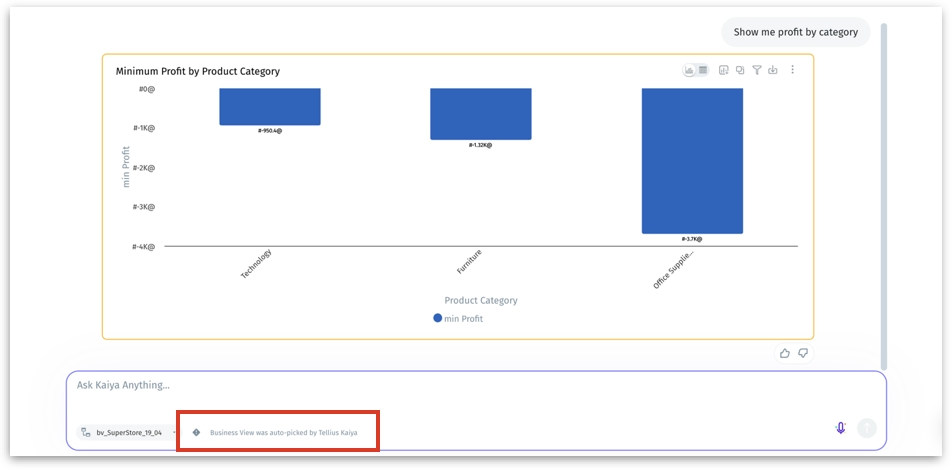Image resolution: width=952 pixels, height=470 pixels.
Task: Click the copy chart icon
Action: pyautogui.click(x=740, y=70)
